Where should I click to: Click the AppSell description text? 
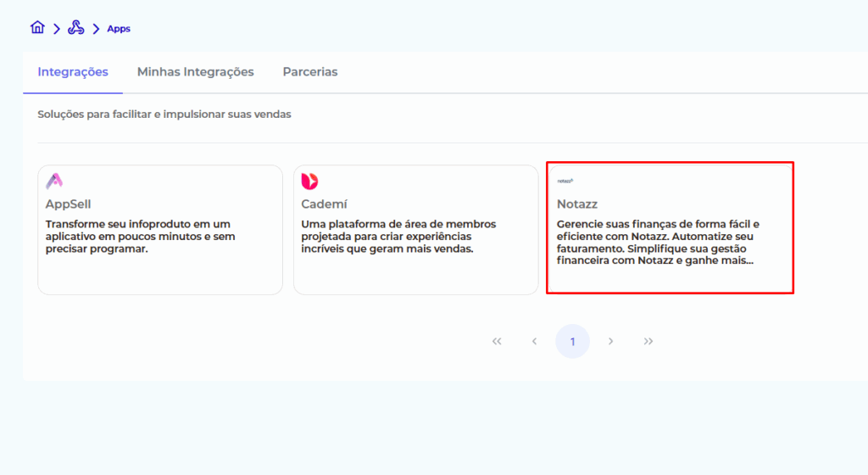point(140,237)
